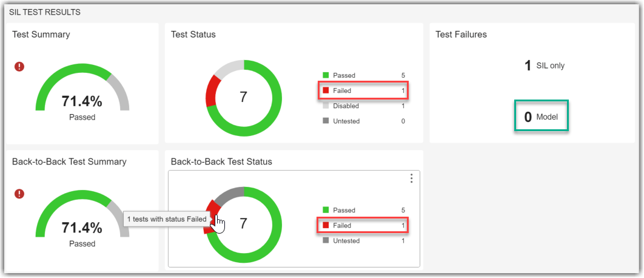The image size is (644, 278).
Task: Click gray Untested segment in Back-to-Back donut chart
Action: [227, 195]
